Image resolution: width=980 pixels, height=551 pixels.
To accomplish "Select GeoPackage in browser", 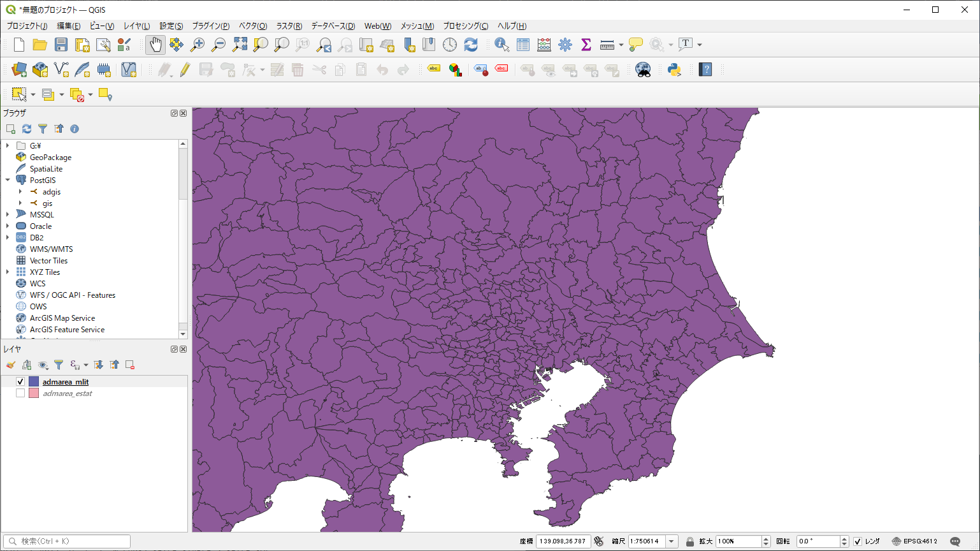I will [x=50, y=158].
